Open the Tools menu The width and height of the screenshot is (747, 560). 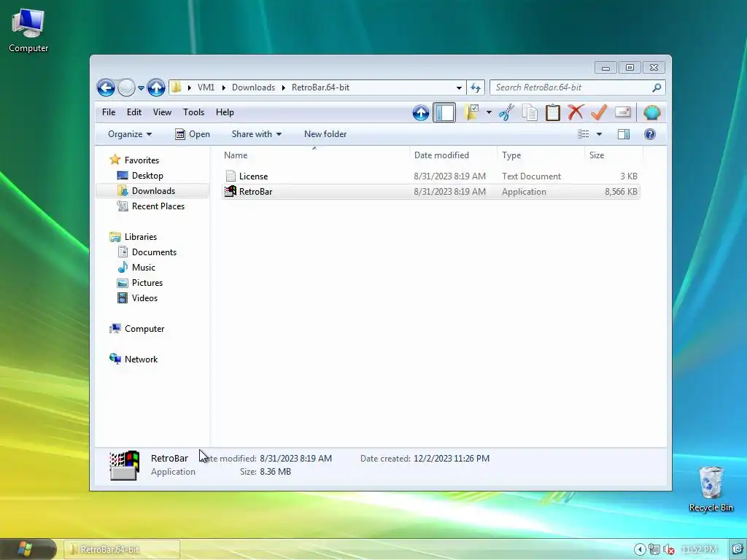tap(193, 112)
